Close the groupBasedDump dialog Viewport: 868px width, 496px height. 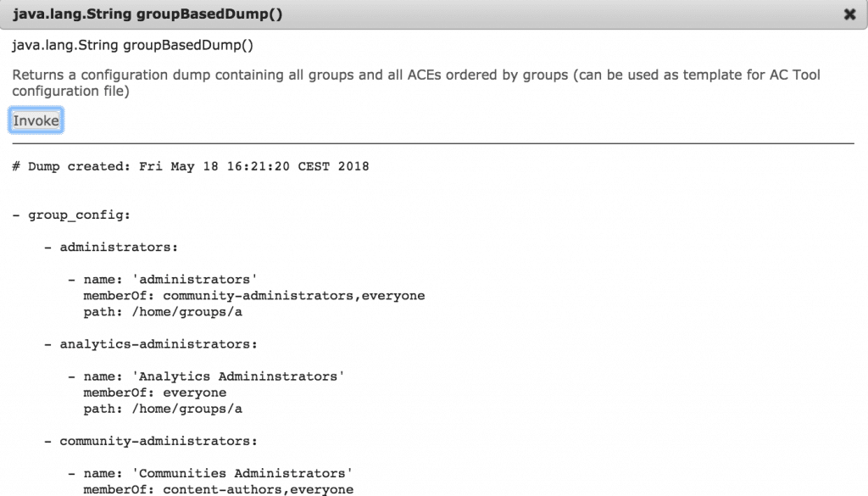(849, 14)
